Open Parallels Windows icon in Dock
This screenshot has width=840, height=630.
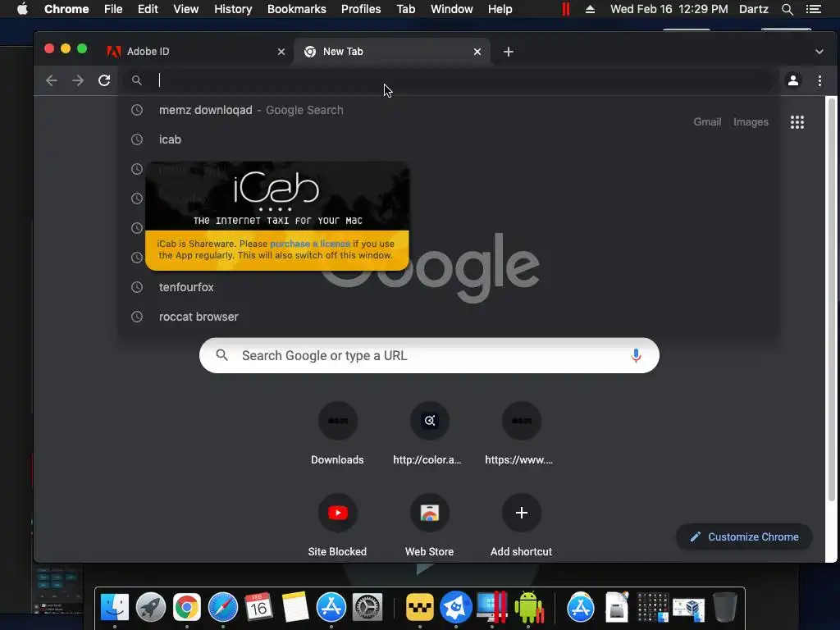coord(492,608)
